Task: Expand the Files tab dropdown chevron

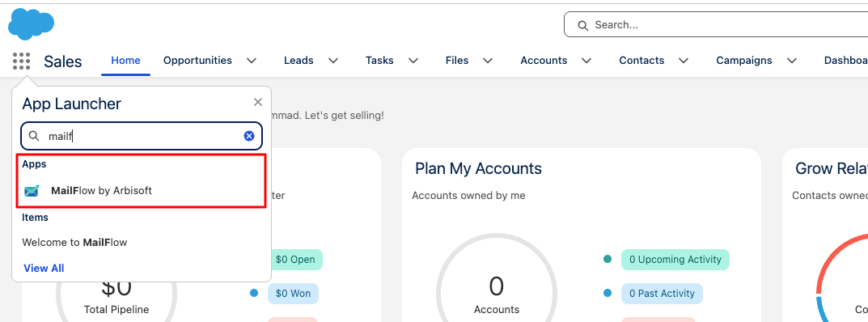Action: point(488,61)
